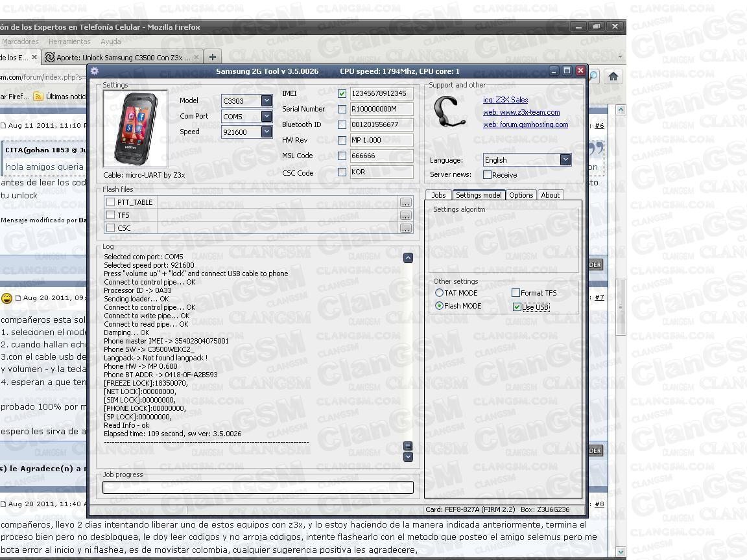The height and width of the screenshot is (560, 747).
Task: Enable the Bluetooth ID checkbox
Action: pos(342,124)
